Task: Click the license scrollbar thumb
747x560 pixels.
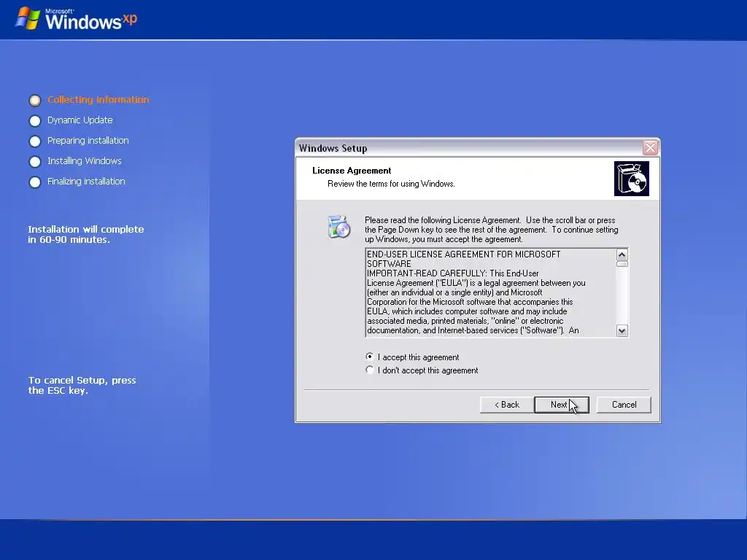Action: coord(622,264)
